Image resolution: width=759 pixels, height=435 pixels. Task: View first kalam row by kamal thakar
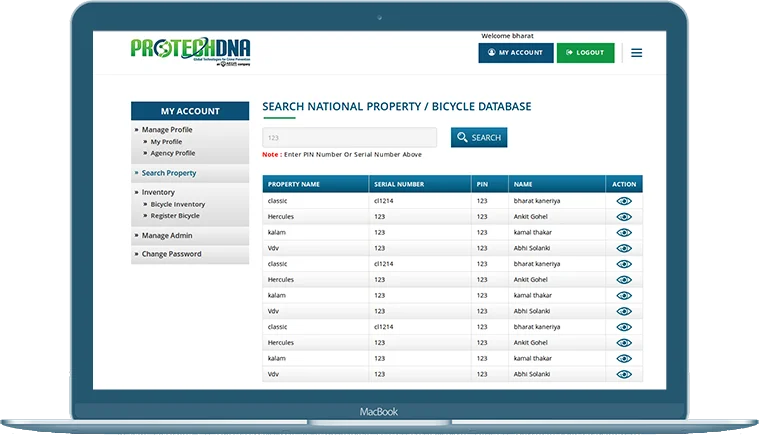[x=624, y=232]
